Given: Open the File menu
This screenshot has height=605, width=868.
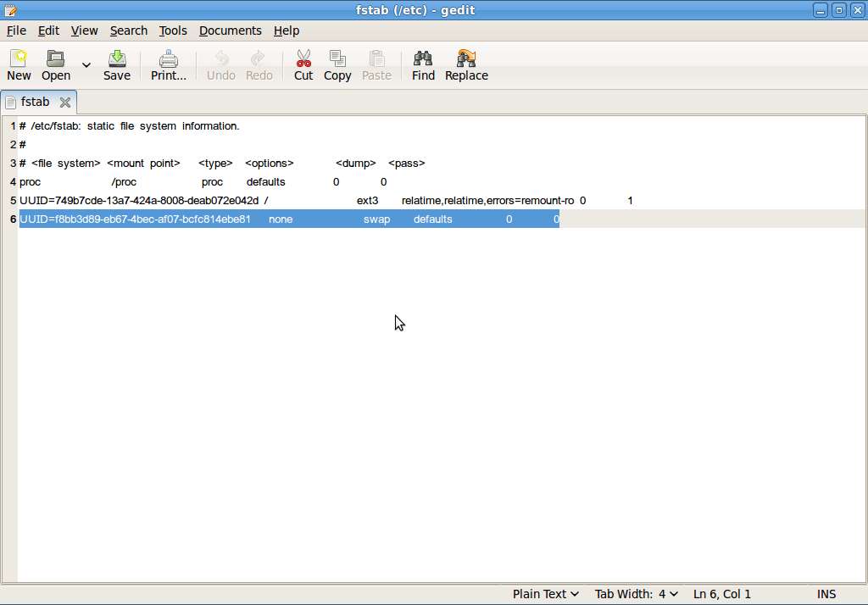Looking at the screenshot, I should point(16,31).
